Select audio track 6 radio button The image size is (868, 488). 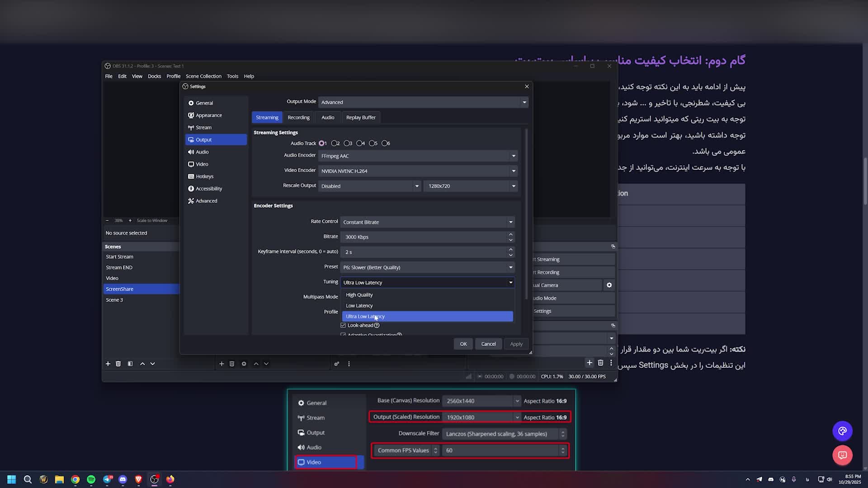[x=385, y=143]
